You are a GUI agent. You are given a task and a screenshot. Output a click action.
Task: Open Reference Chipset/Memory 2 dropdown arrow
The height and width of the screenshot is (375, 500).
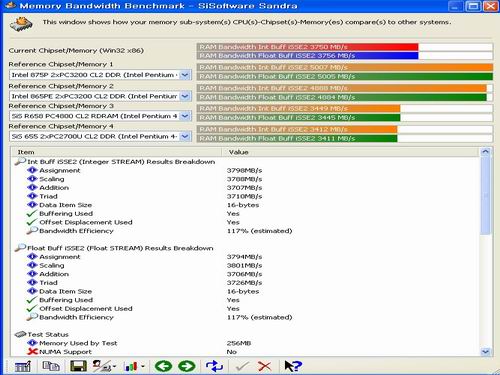pyautogui.click(x=185, y=96)
